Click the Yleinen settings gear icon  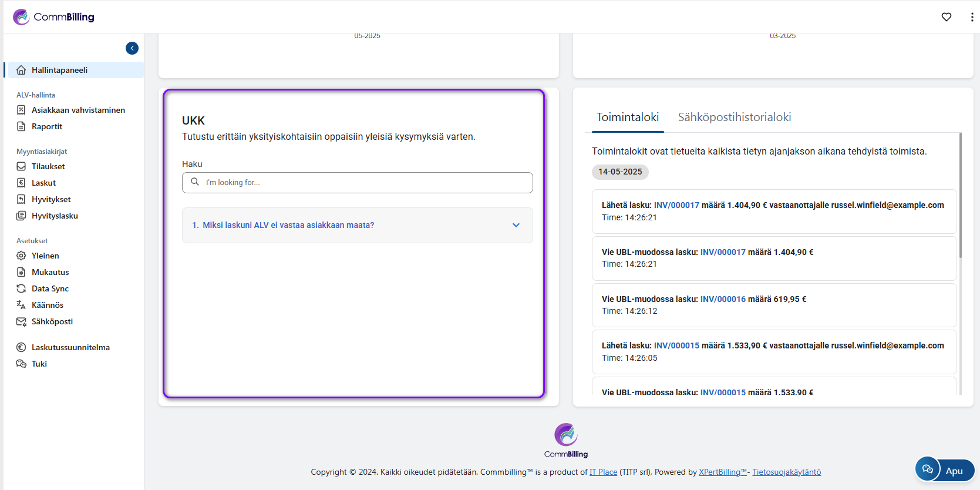[x=21, y=256]
